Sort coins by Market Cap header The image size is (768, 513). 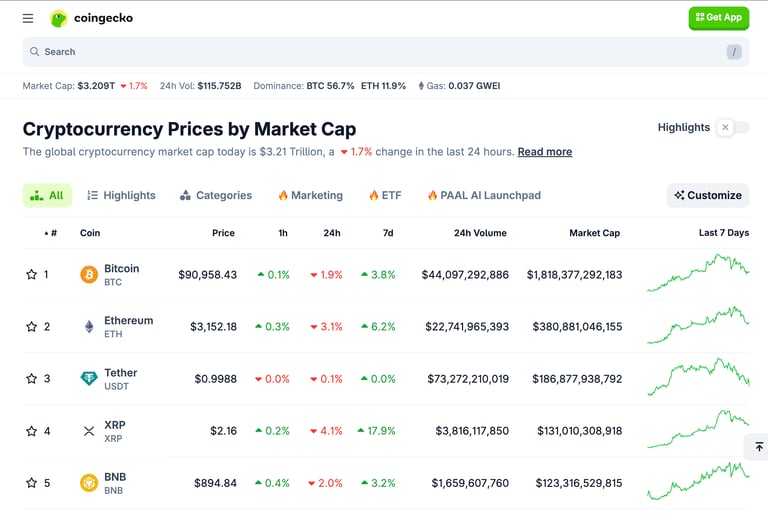[x=594, y=233]
